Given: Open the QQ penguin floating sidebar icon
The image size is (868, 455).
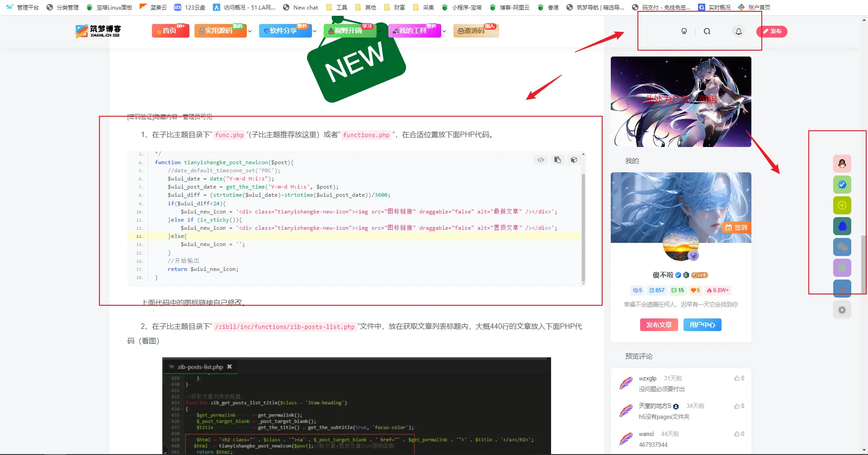Looking at the screenshot, I should click(842, 164).
